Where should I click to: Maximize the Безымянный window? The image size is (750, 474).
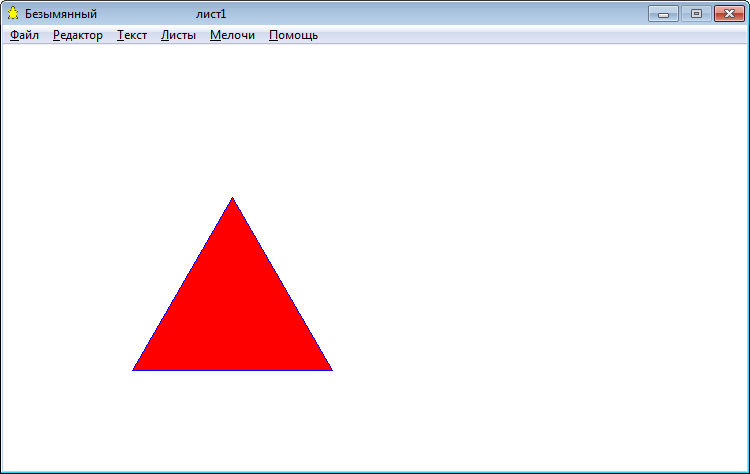click(x=696, y=14)
